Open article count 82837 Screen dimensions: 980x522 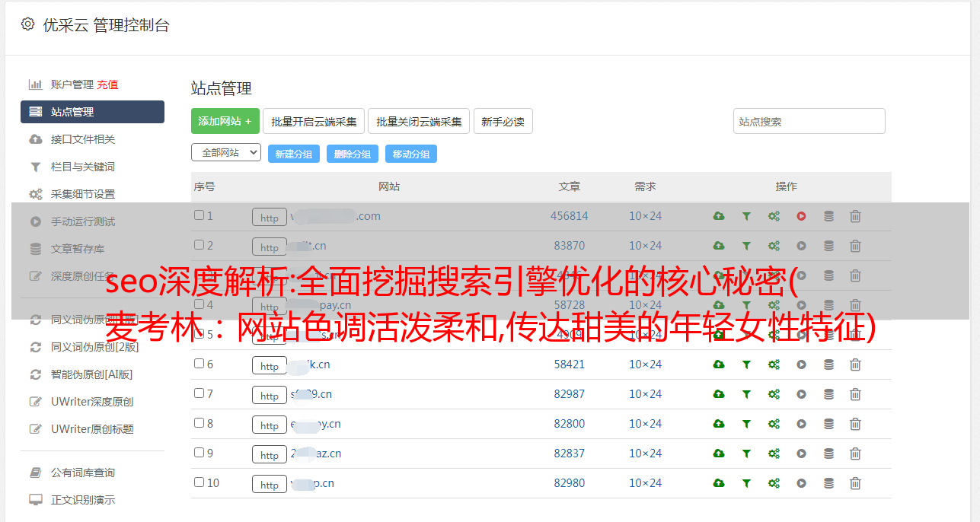coord(570,454)
